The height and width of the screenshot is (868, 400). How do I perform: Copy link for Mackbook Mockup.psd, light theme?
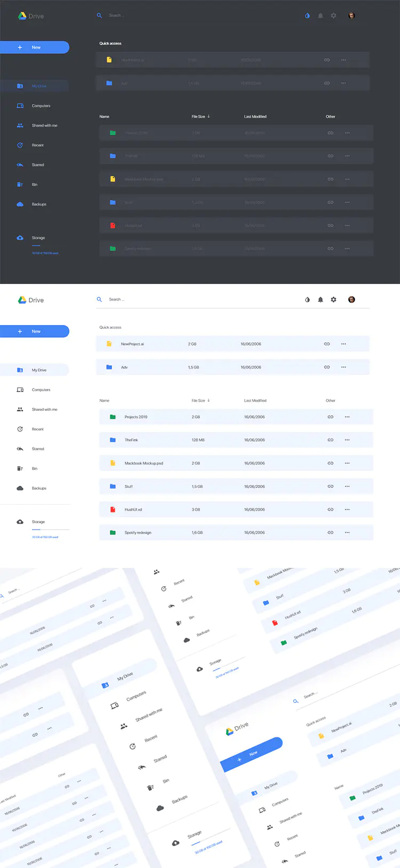(331, 464)
